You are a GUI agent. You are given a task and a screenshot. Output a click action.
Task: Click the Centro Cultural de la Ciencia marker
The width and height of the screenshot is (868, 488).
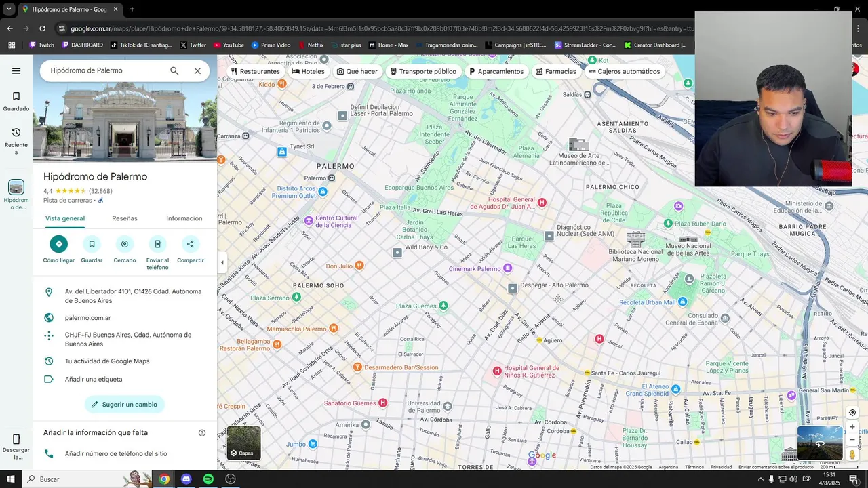coord(309,220)
